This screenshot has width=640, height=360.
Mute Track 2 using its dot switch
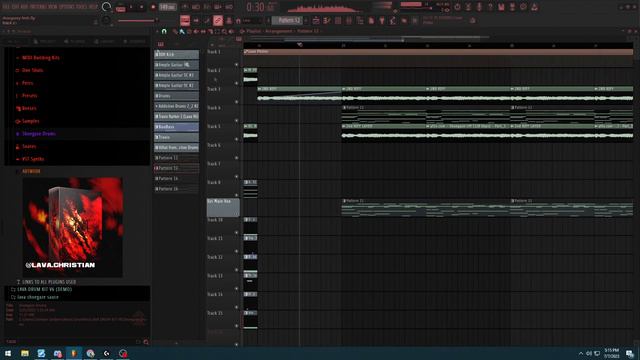click(x=236, y=83)
